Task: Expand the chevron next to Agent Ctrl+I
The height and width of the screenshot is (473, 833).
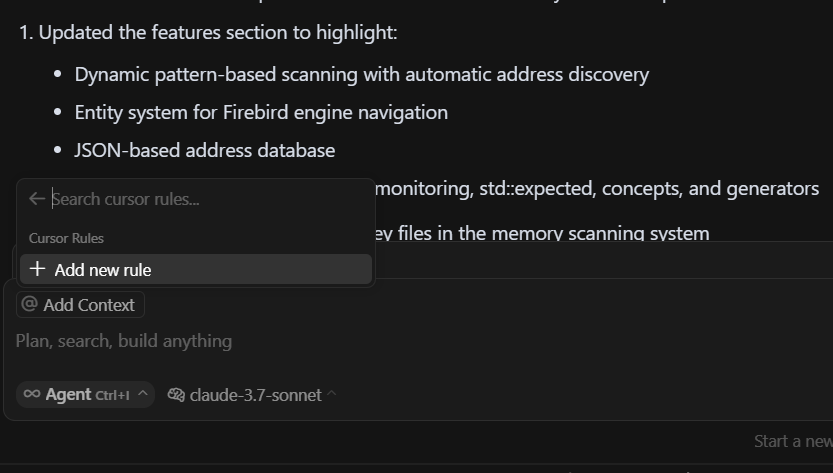Action: pyautogui.click(x=142, y=393)
